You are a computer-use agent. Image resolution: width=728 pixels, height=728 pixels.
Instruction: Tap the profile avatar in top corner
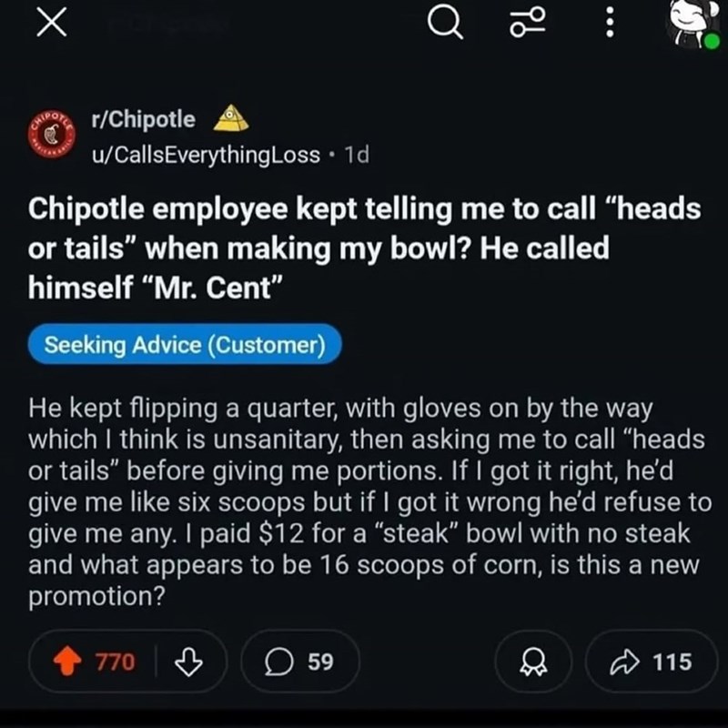pos(688,25)
